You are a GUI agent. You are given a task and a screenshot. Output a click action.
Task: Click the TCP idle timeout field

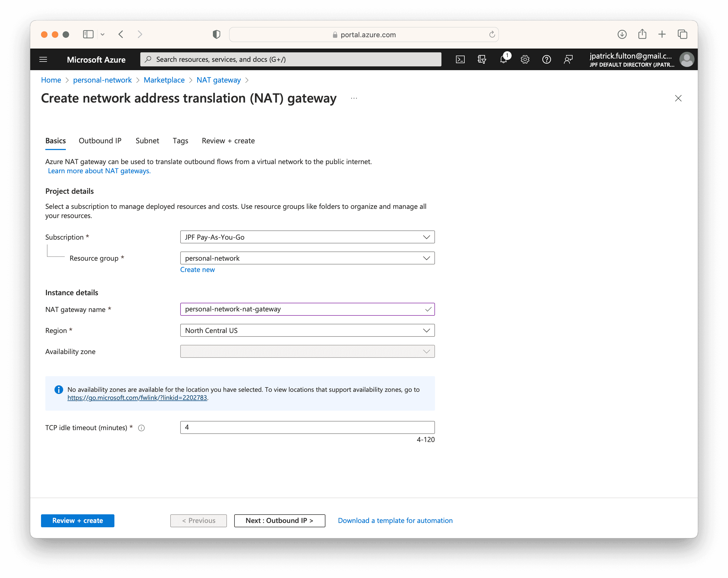[x=307, y=427]
